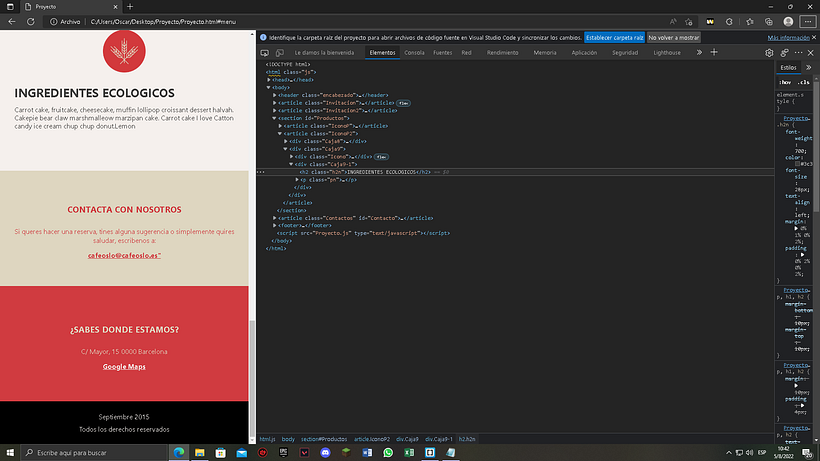
Task: Open DevTools settings gear
Action: pyautogui.click(x=769, y=53)
